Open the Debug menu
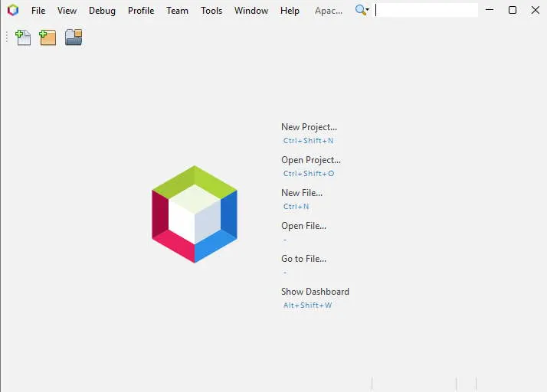The height and width of the screenshot is (392, 547). pyautogui.click(x=102, y=11)
